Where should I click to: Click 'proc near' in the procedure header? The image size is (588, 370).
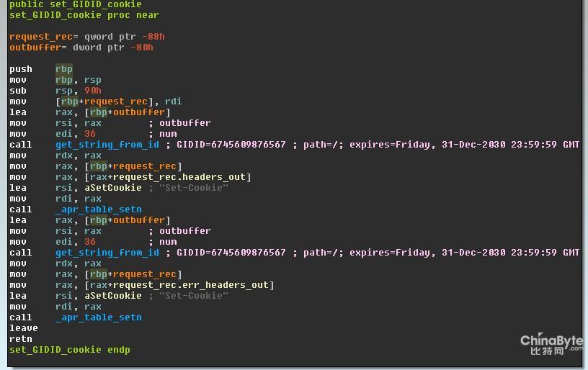133,15
